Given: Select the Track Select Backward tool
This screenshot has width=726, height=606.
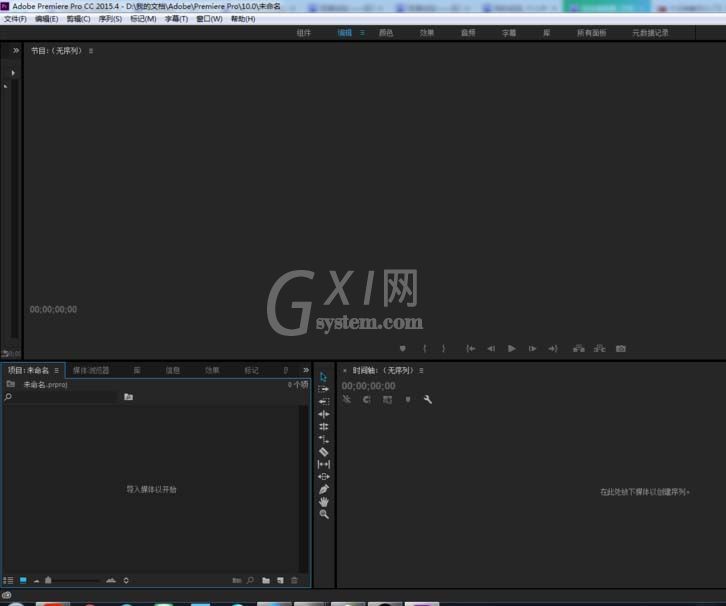Looking at the screenshot, I should (x=324, y=401).
